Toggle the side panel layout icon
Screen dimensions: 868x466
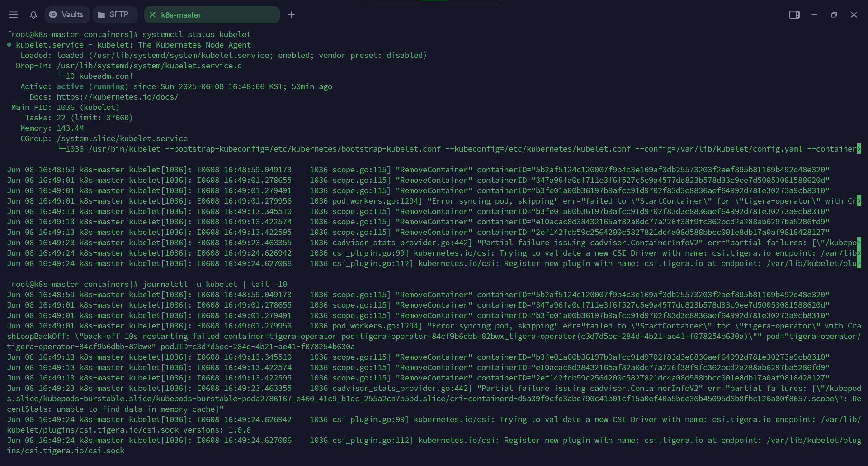coord(794,15)
